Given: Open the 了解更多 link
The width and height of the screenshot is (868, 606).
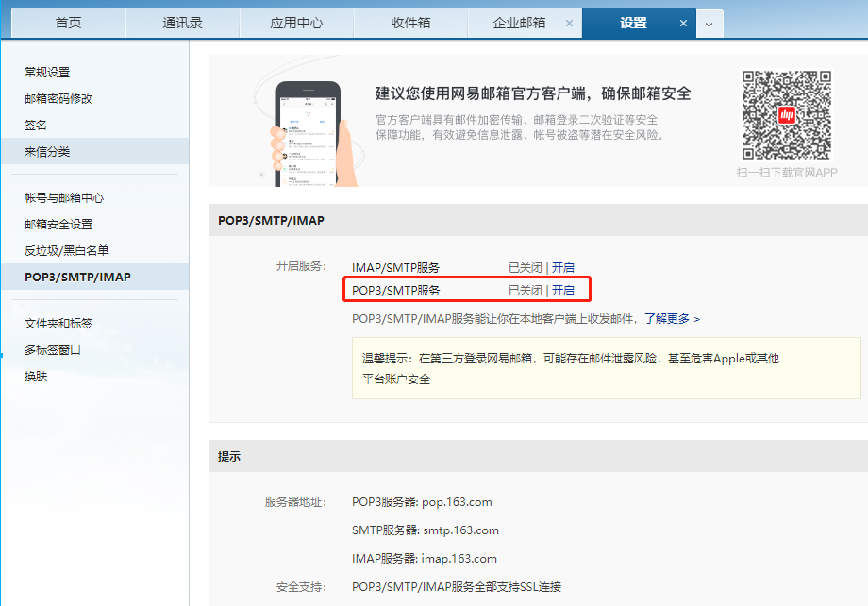Looking at the screenshot, I should click(x=667, y=319).
